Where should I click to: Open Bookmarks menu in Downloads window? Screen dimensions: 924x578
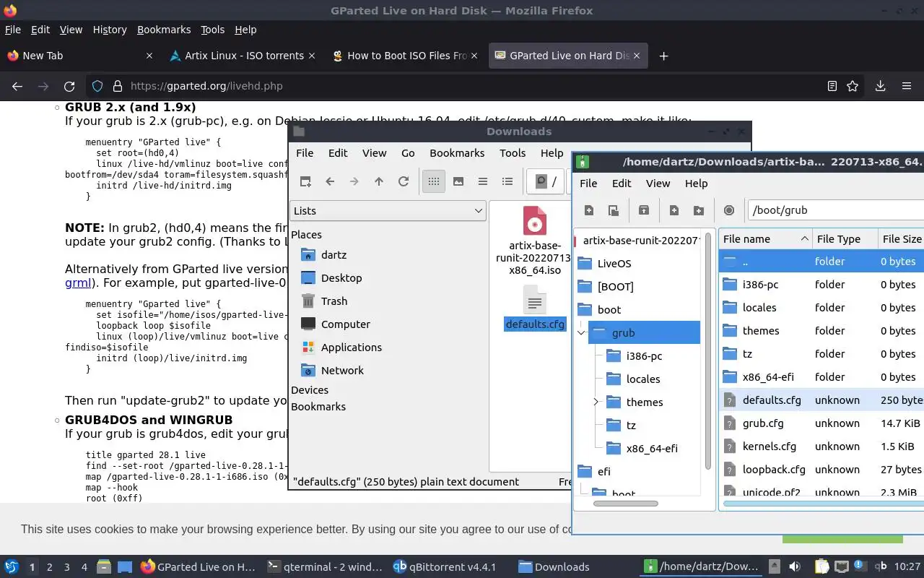click(x=457, y=153)
